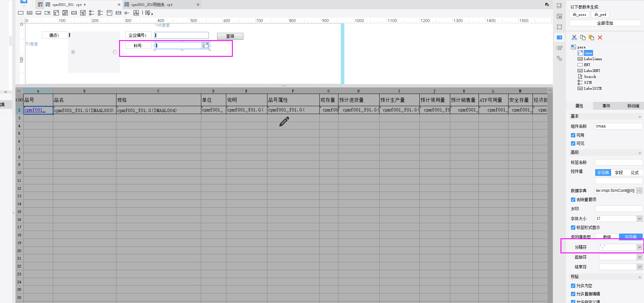The width and height of the screenshot is (644, 303).
Task: Toggle the 允许为空 checkbox
Action: pyautogui.click(x=573, y=286)
